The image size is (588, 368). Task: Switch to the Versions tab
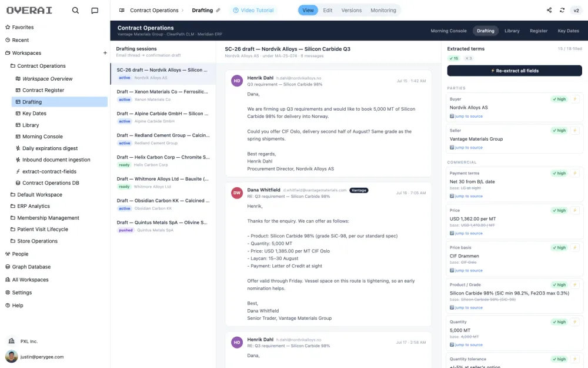(x=352, y=10)
